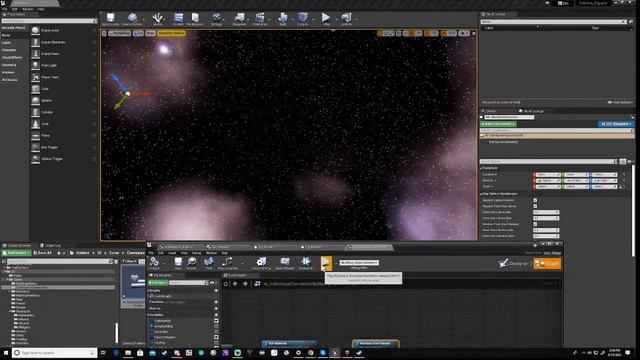Open Add Component dropdown in Details
The width and height of the screenshot is (640, 360).
point(498,124)
